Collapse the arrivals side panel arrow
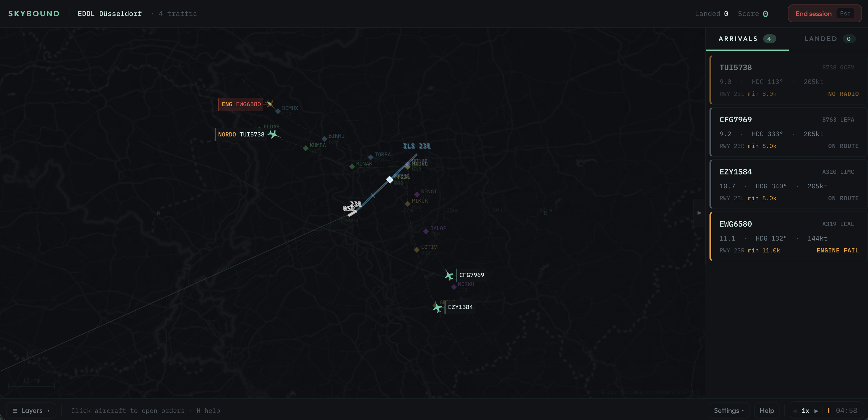 699,213
